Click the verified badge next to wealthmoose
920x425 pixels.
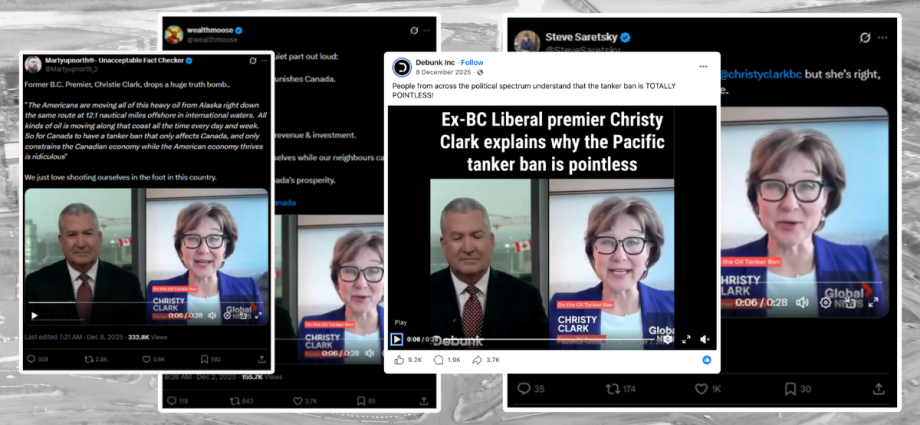[x=239, y=30]
